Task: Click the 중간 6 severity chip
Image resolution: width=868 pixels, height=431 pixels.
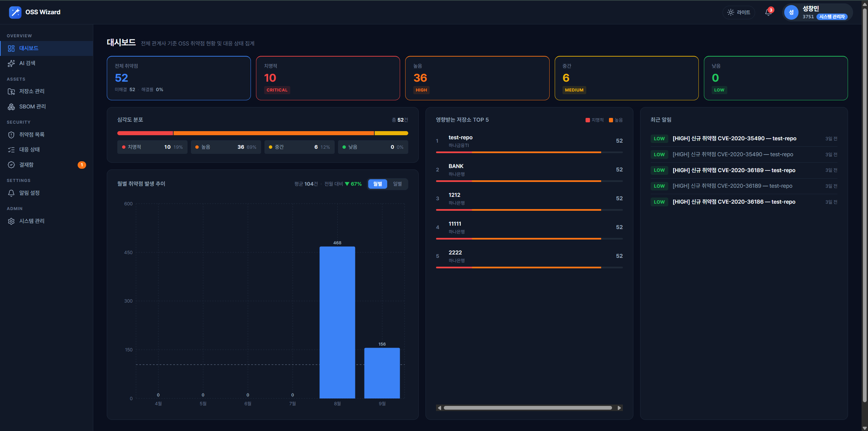Action: pos(299,147)
